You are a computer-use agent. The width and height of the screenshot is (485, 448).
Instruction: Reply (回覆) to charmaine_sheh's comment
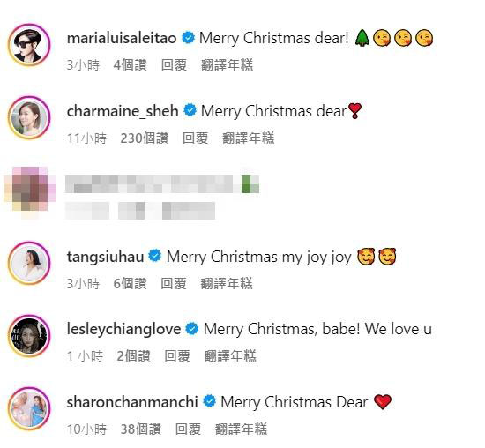195,138
